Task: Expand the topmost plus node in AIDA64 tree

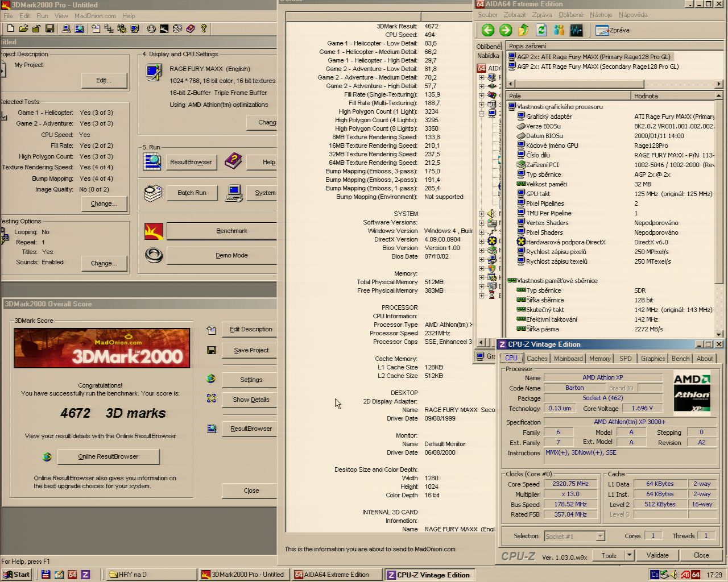Action: pyautogui.click(x=482, y=77)
